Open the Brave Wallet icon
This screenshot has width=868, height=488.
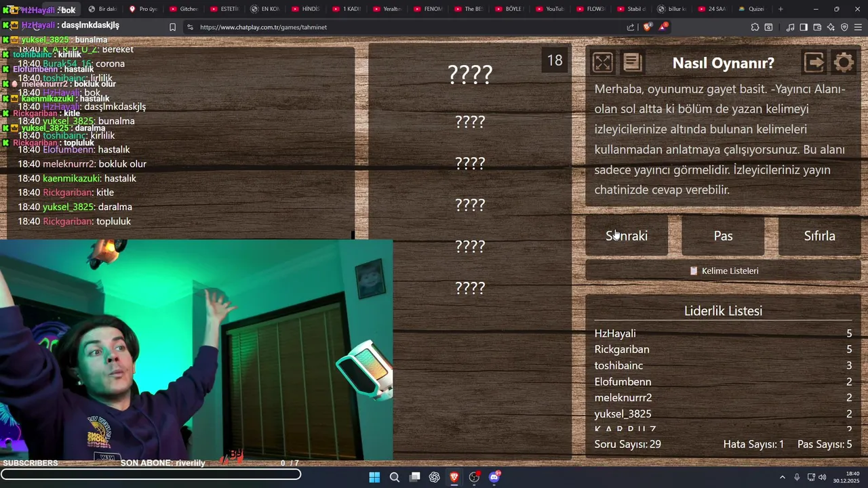pos(817,27)
